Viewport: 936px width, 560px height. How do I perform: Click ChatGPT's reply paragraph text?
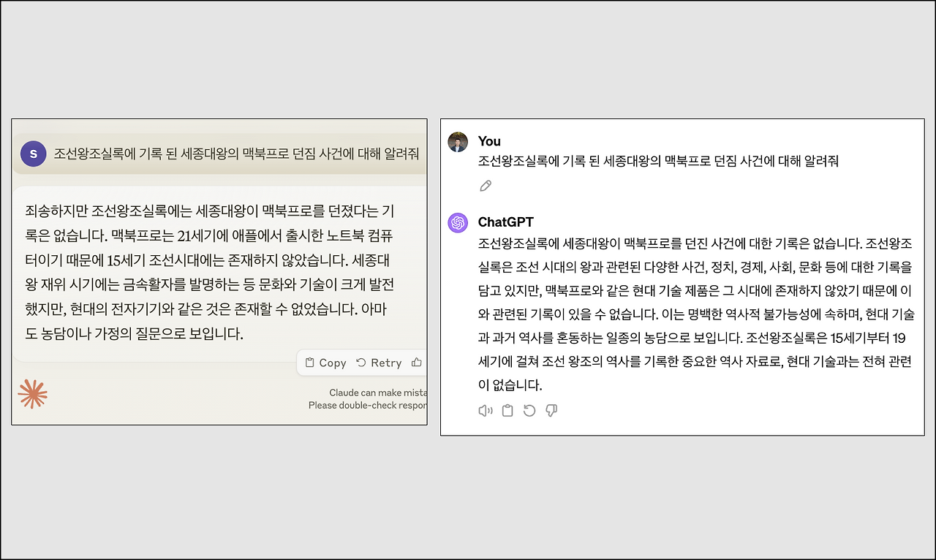(696, 314)
